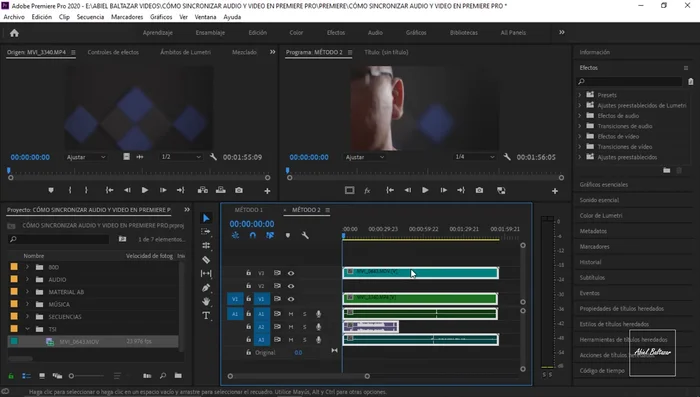Image resolution: width=700 pixels, height=397 pixels.
Task: Open the Historial panel
Action: (590, 262)
